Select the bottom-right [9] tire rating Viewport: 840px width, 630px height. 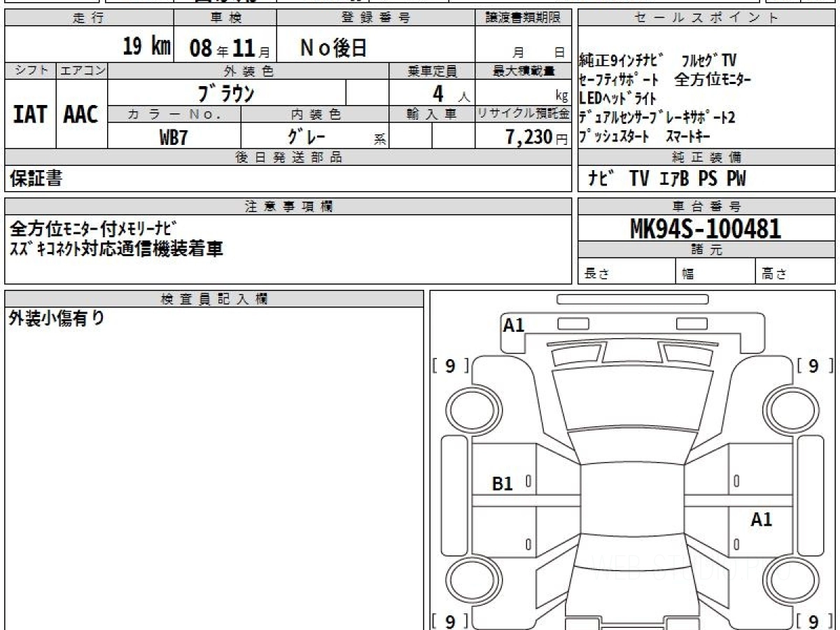click(x=813, y=620)
